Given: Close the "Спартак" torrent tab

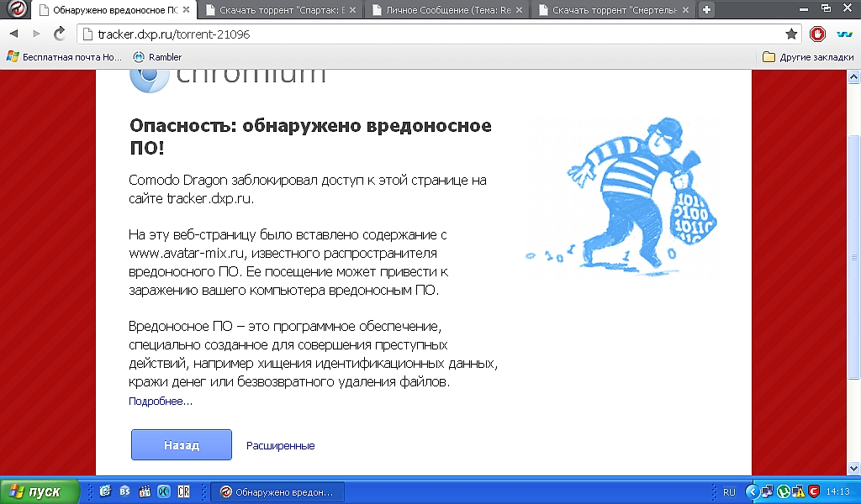Looking at the screenshot, I should coord(352,10).
